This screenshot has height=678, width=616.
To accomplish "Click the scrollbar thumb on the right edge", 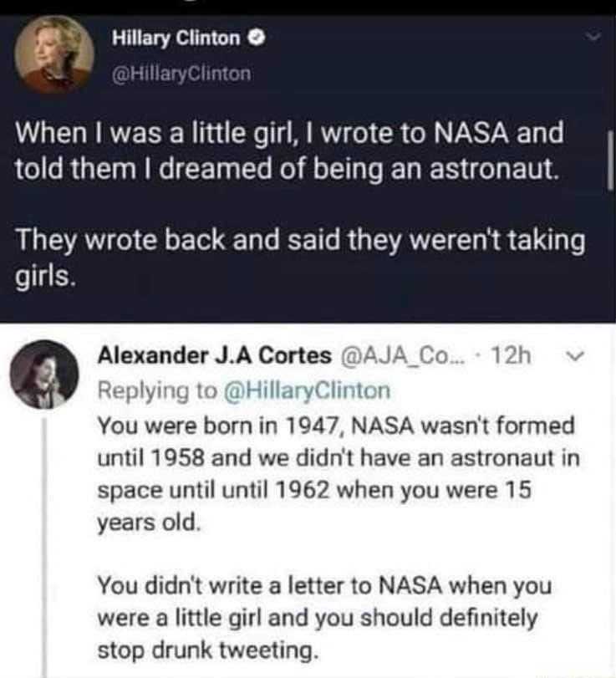I will coord(610,161).
